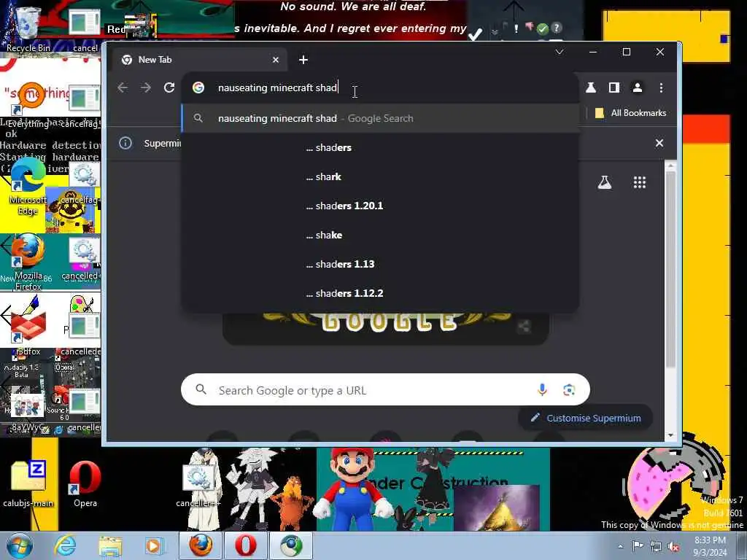747x560 pixels.
Task: Select the New Tab tab
Action: click(x=200, y=60)
